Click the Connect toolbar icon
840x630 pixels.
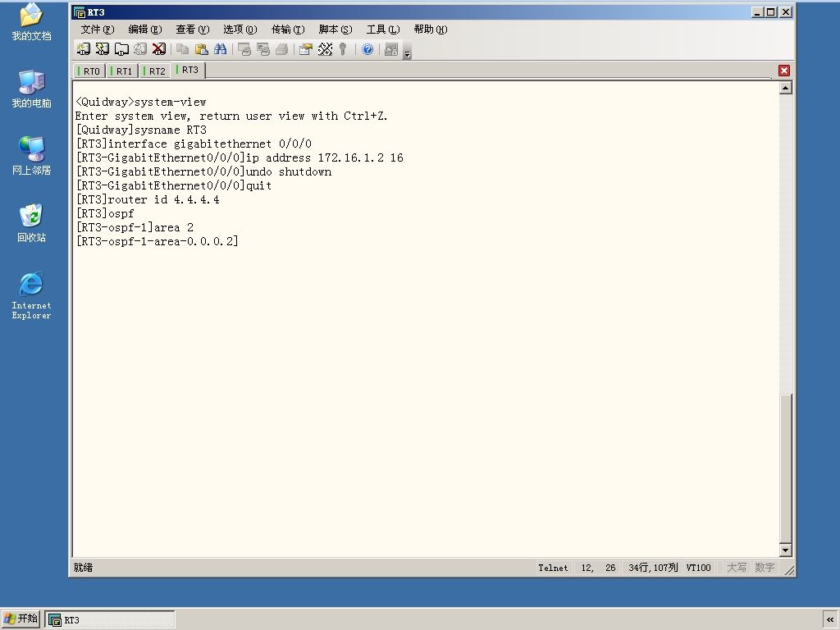tap(83, 49)
